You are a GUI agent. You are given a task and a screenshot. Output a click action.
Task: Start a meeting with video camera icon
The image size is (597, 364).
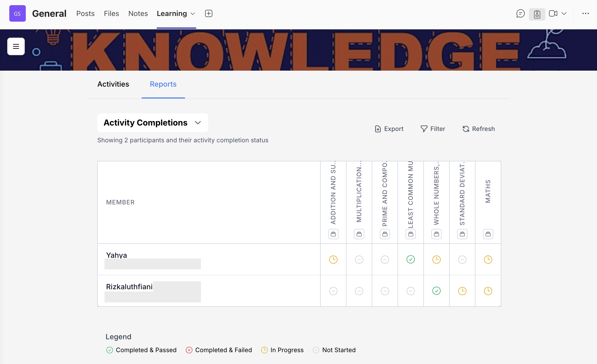[x=553, y=13]
